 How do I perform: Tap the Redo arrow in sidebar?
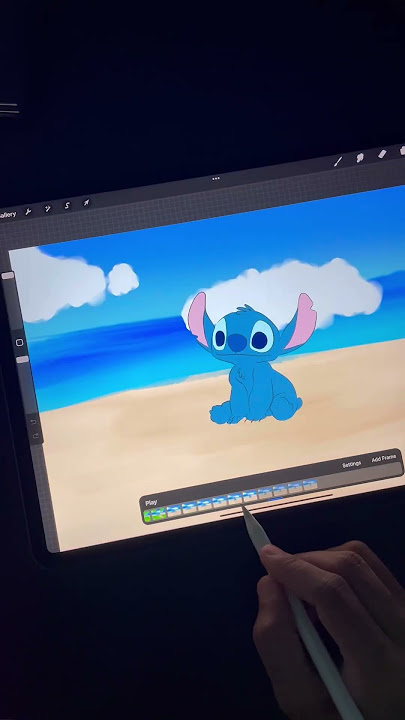tap(35, 435)
